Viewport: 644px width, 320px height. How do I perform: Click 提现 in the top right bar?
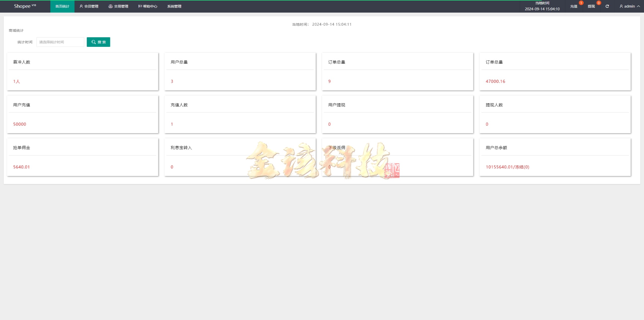pos(592,6)
